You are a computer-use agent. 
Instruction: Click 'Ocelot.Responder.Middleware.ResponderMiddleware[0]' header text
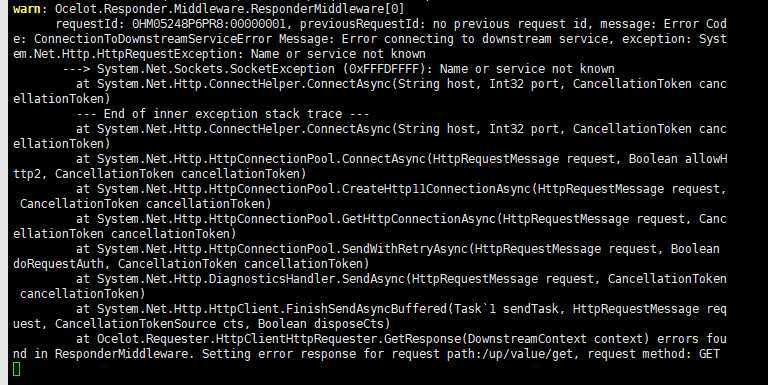[230, 9]
